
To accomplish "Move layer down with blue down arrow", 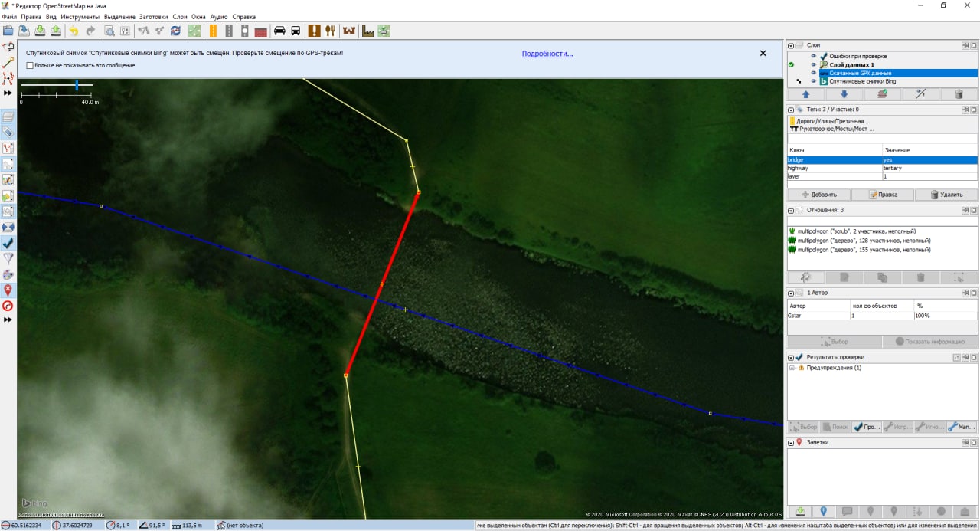I will [844, 94].
